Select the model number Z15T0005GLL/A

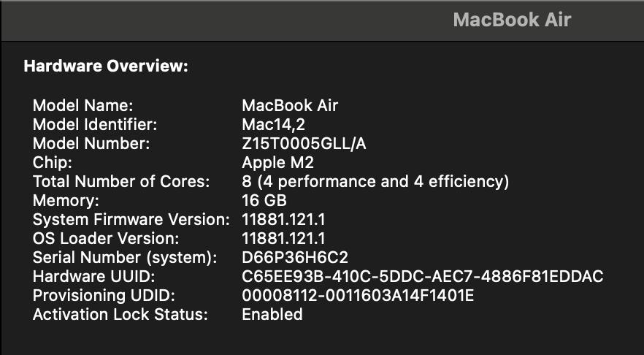pos(304,144)
